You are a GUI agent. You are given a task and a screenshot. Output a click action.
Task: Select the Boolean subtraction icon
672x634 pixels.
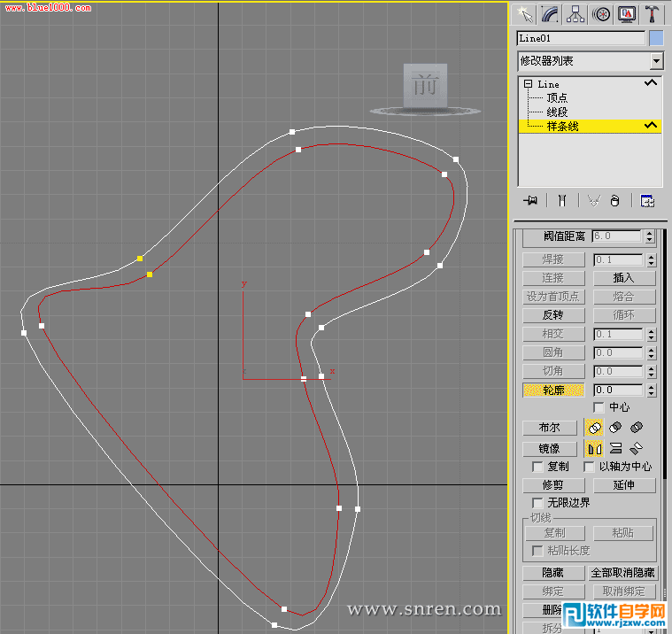click(x=615, y=428)
